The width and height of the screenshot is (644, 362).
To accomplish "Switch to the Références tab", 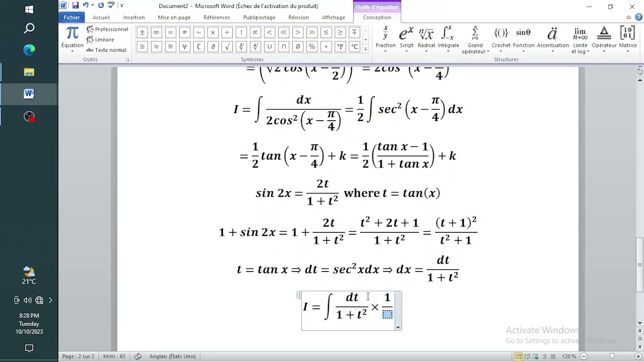I will (x=217, y=17).
